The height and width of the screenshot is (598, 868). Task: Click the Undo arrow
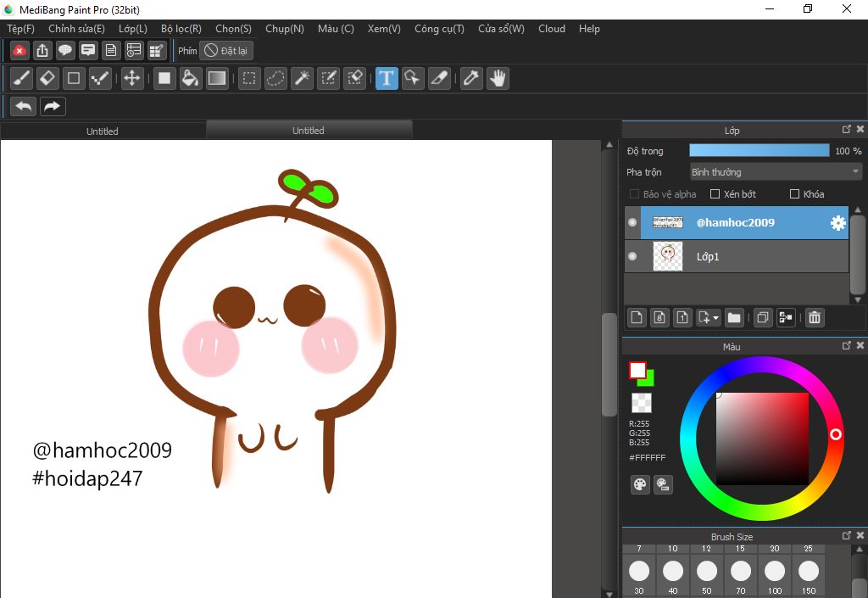(24, 107)
